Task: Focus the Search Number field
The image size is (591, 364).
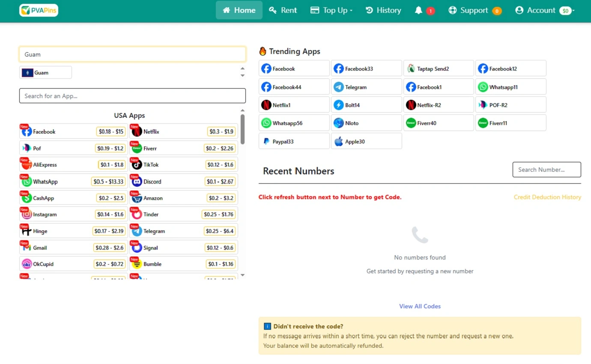Action: click(x=547, y=170)
